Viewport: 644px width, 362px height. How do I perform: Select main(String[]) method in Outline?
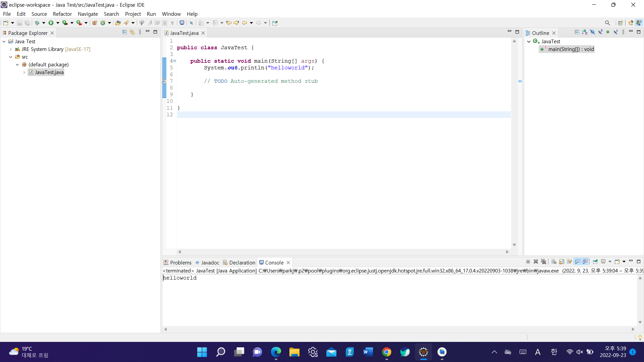[571, 49]
